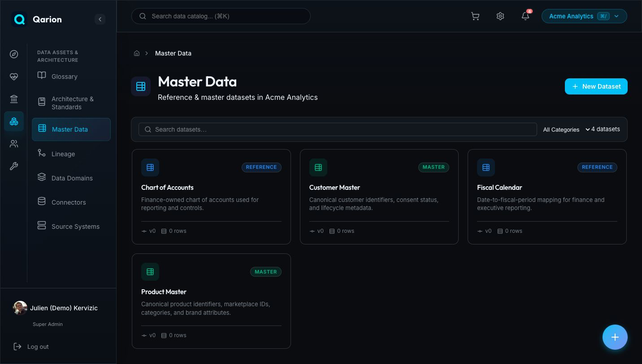Click the floating plus action button
The image size is (642, 364).
[615, 337]
